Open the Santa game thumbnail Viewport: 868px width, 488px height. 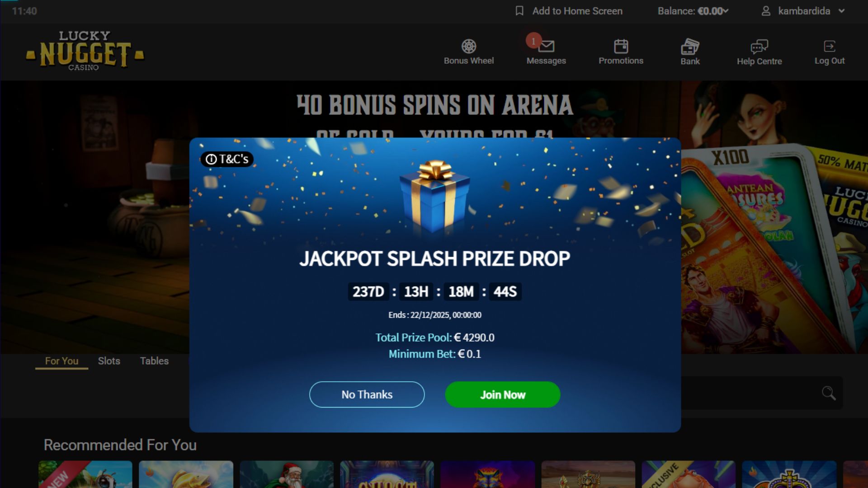coord(287,474)
